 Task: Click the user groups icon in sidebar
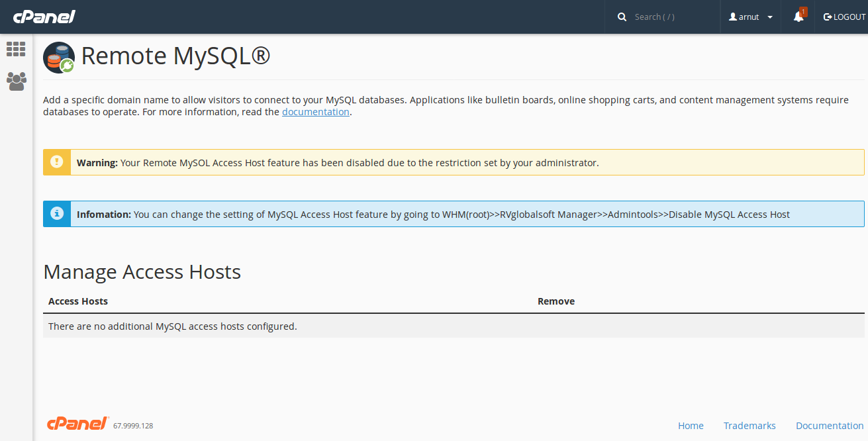(16, 81)
